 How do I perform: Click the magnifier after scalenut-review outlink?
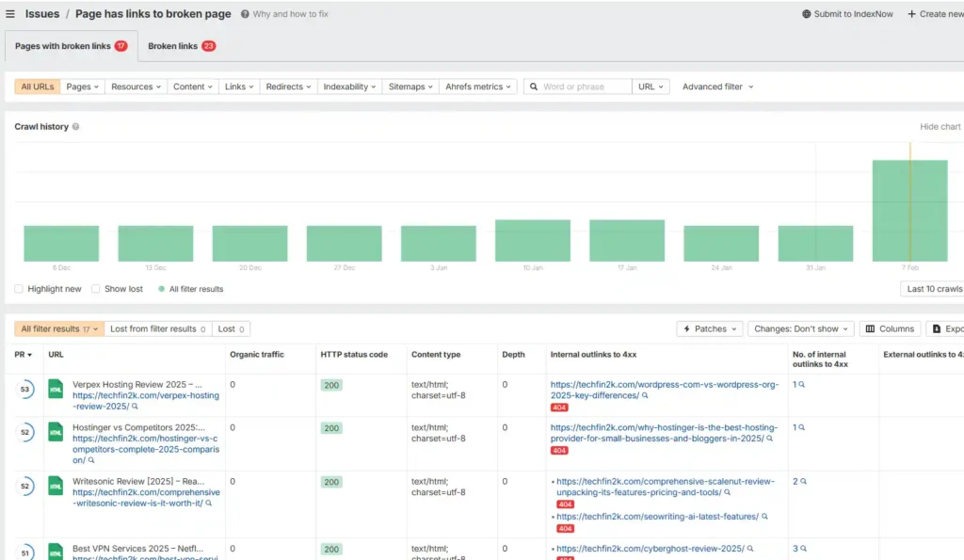point(728,492)
